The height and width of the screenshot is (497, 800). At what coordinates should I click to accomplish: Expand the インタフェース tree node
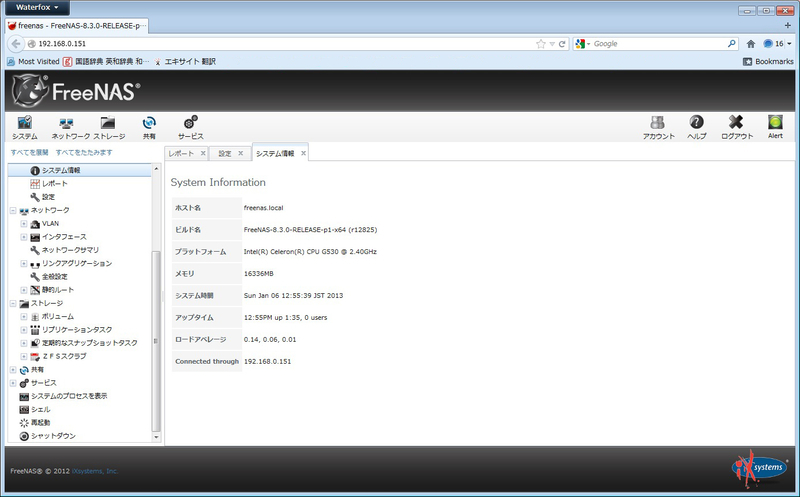point(23,237)
